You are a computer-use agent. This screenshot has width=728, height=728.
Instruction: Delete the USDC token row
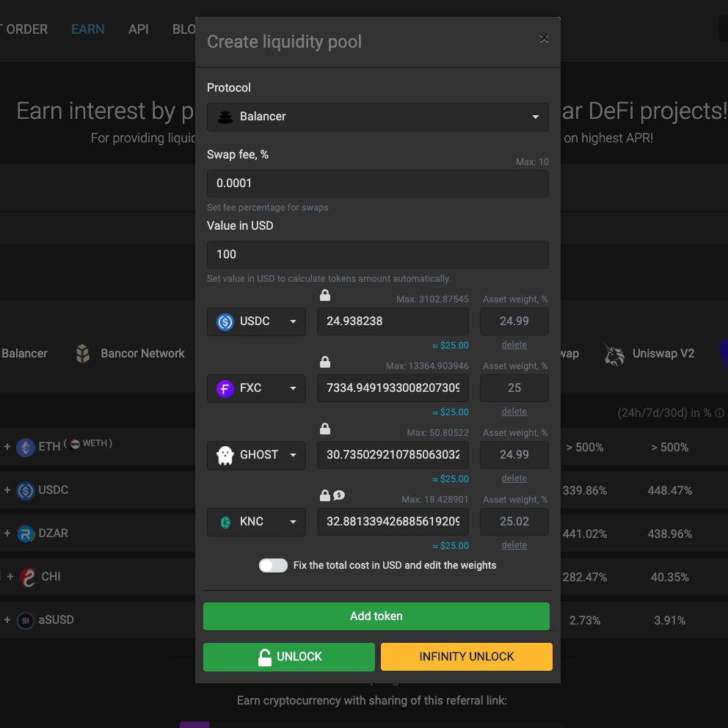(x=514, y=345)
